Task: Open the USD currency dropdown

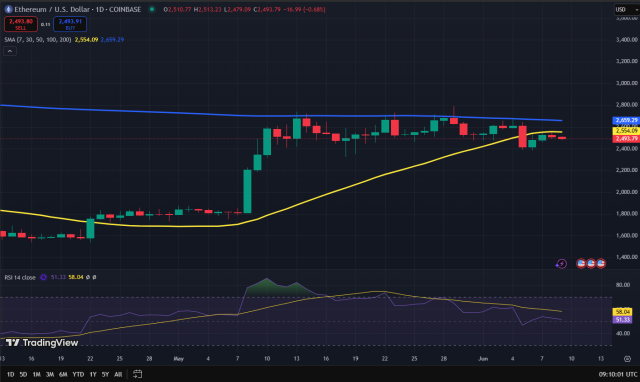Action: tap(626, 9)
